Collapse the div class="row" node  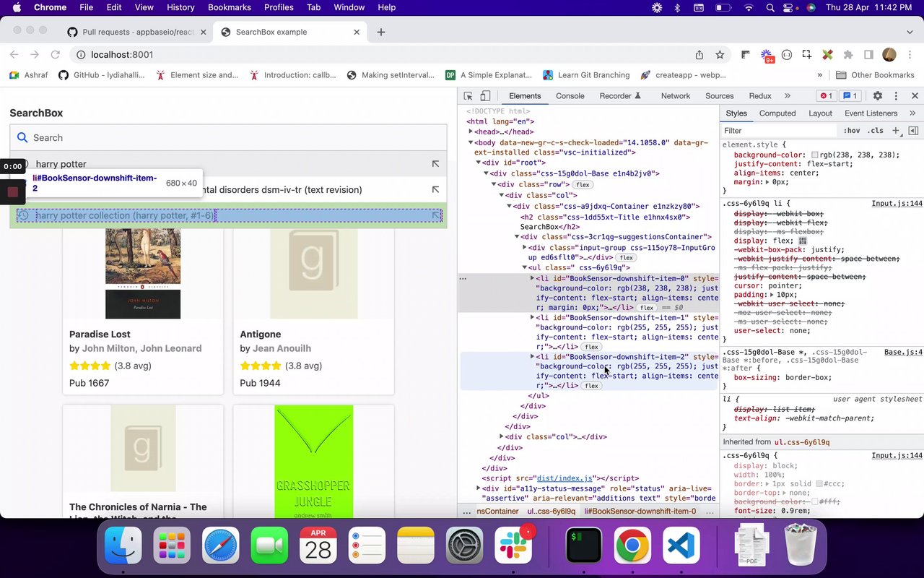(494, 184)
